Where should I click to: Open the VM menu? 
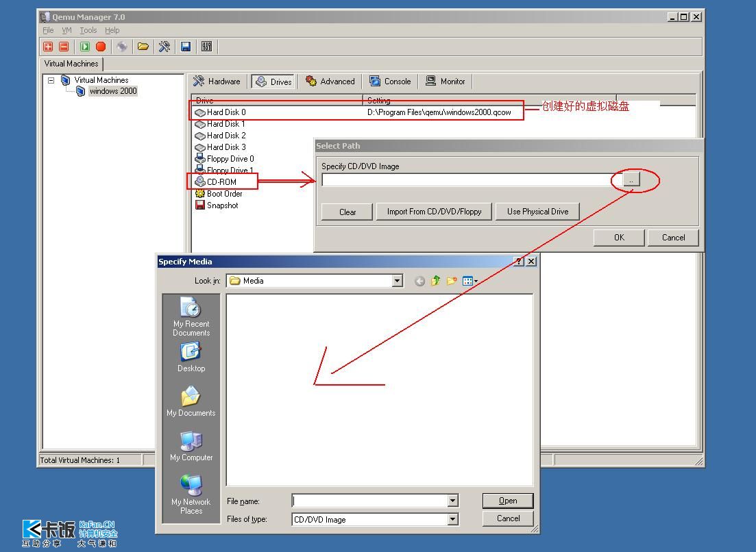(66, 30)
